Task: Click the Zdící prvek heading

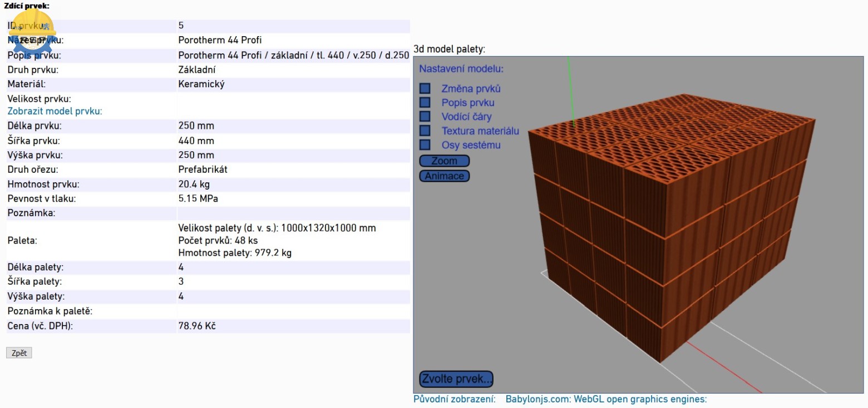Action: 26,6
